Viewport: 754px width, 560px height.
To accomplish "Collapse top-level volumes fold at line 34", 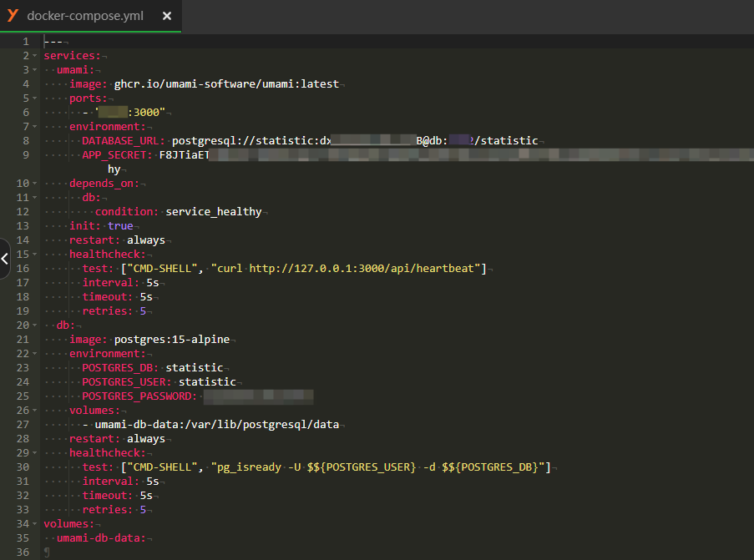I will pyautogui.click(x=34, y=524).
